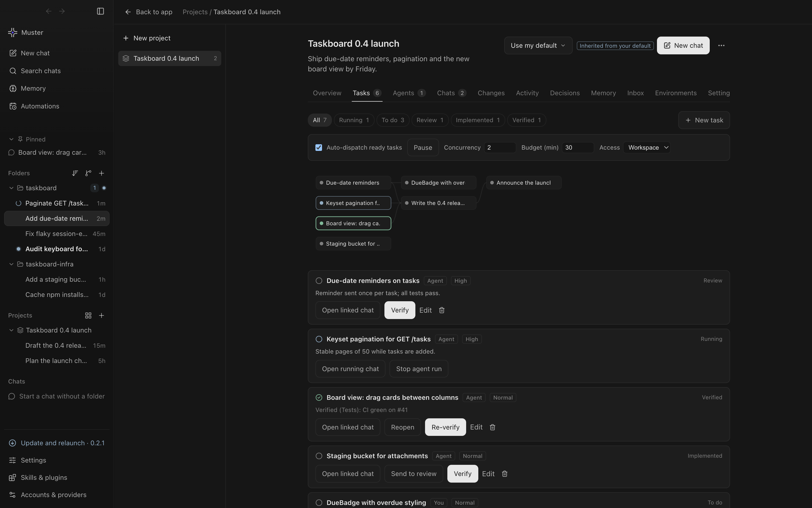Click the New task button
This screenshot has width=812, height=508.
(x=704, y=120)
